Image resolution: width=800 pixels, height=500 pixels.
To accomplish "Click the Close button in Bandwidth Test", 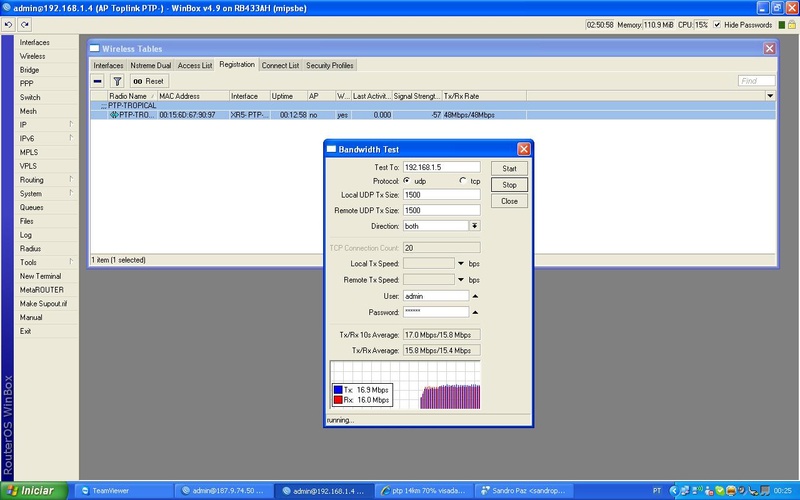I will click(x=509, y=201).
